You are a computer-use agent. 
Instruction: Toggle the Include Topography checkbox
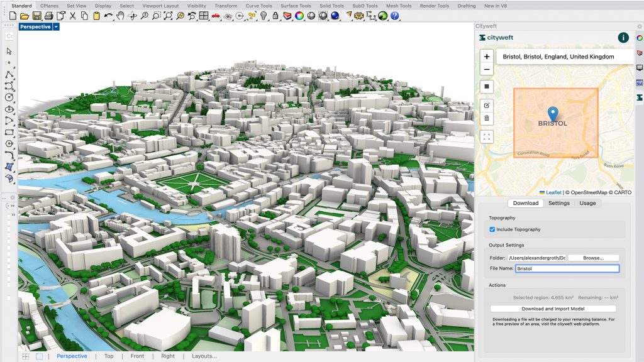[492, 229]
